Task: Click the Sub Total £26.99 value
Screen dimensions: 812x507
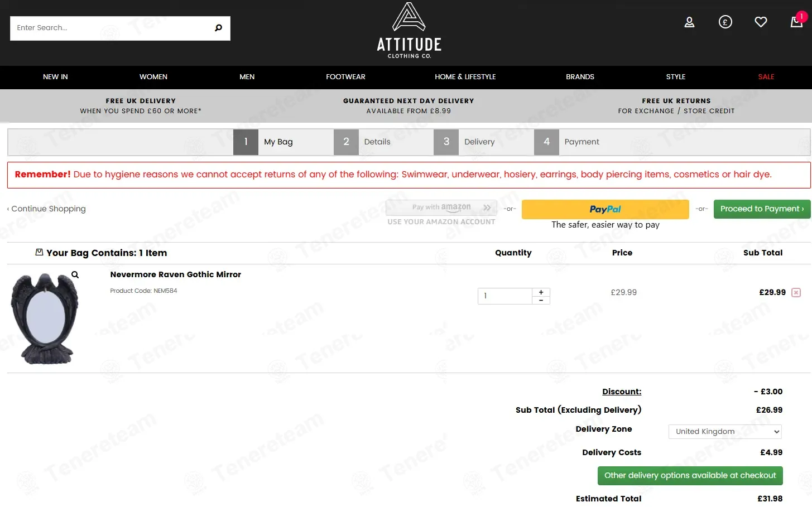Action: tap(770, 410)
